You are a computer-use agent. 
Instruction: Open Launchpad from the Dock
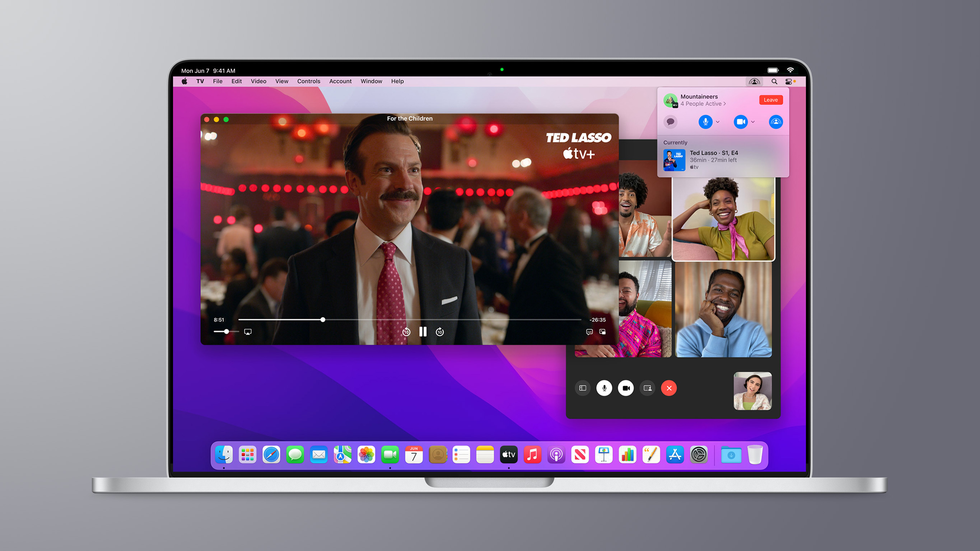tap(248, 455)
